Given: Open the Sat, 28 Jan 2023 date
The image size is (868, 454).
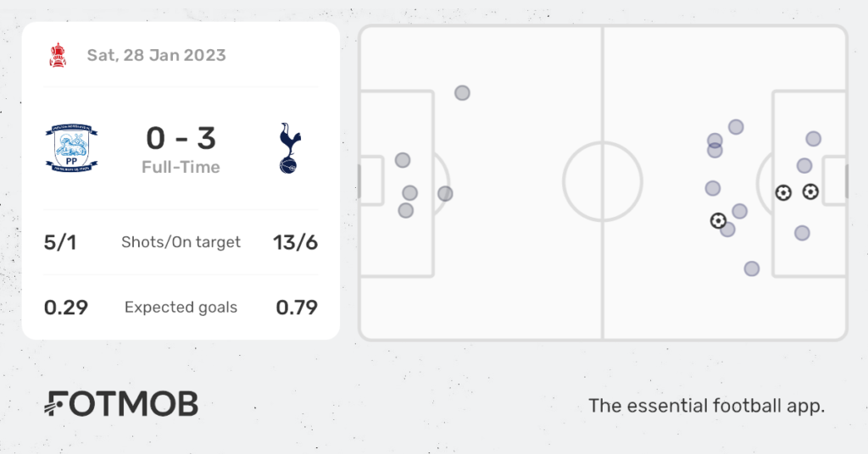Looking at the screenshot, I should pyautogui.click(x=157, y=55).
